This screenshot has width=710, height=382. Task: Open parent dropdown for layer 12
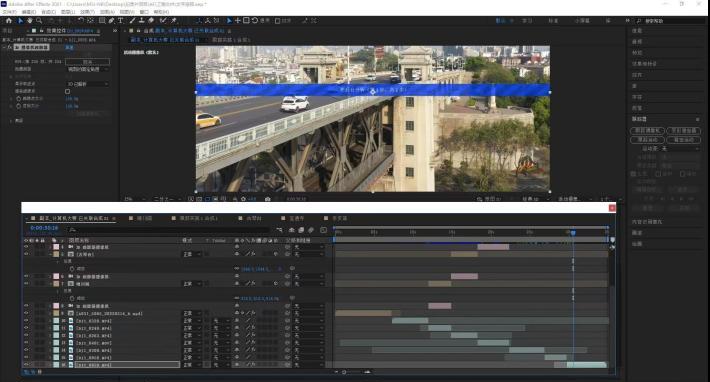[309, 335]
